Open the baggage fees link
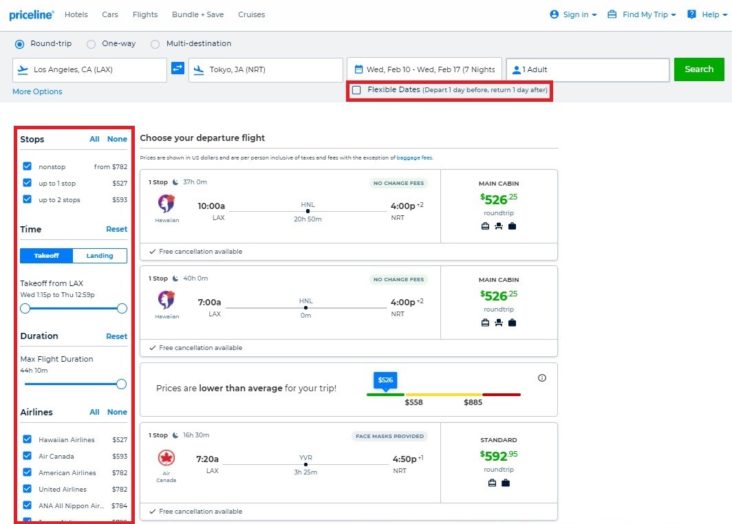 click(x=414, y=158)
